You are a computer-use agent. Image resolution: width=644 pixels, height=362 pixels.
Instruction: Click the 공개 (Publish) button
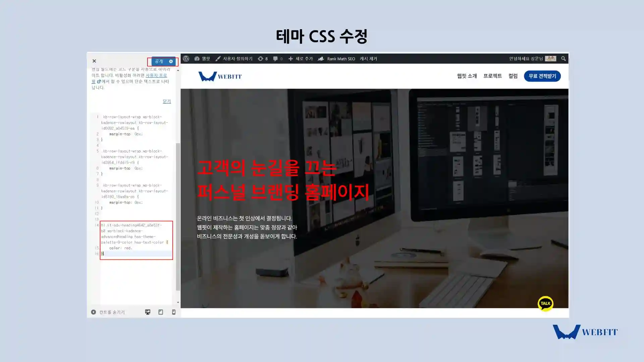[x=158, y=61]
